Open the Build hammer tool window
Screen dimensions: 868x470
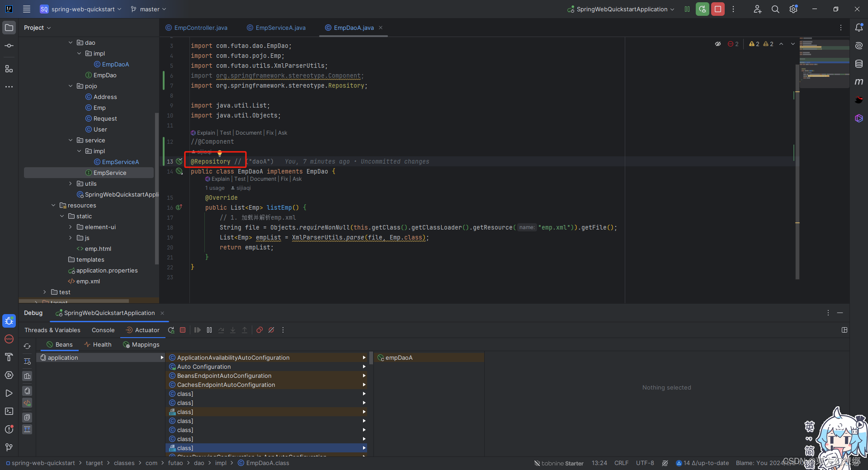(x=9, y=357)
